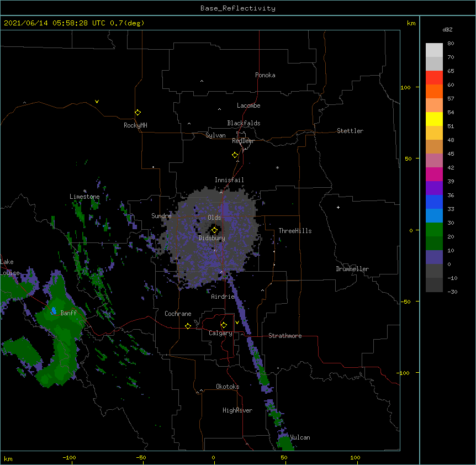Click the yellow V marker east of Calgary

(237, 323)
